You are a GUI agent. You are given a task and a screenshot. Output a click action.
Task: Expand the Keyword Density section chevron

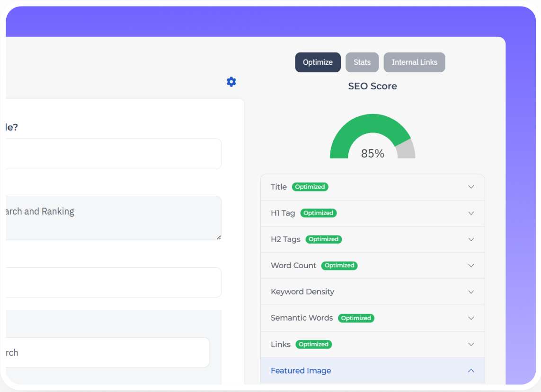pos(471,292)
